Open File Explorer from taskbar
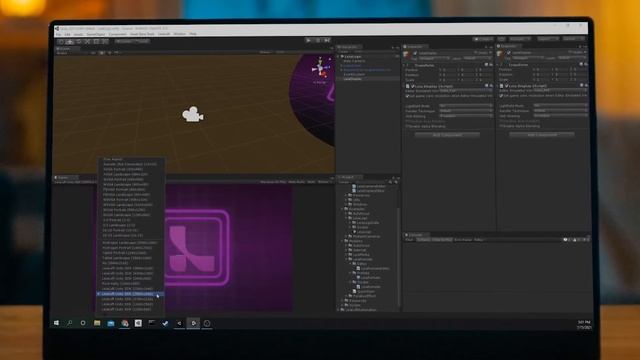640x360 pixels. click(x=97, y=323)
